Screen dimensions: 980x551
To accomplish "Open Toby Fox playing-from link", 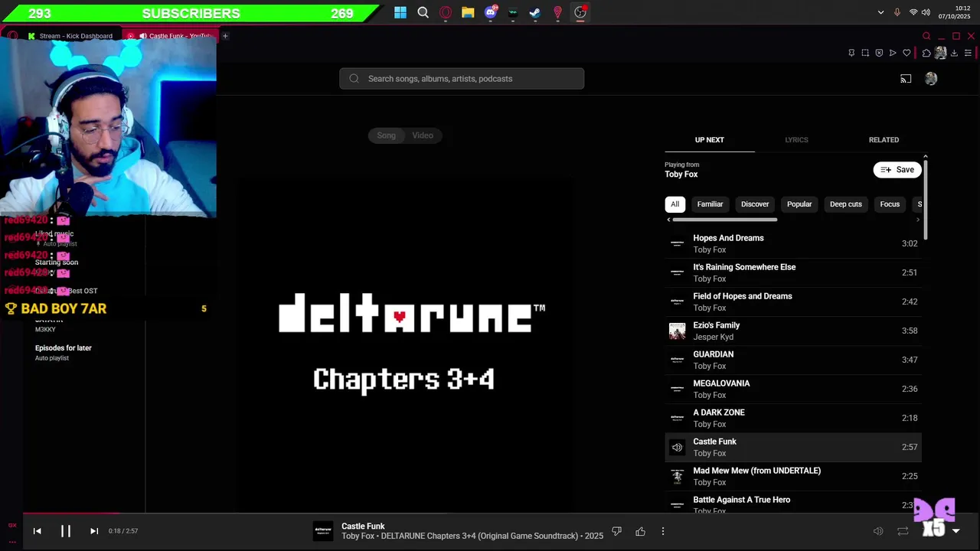I will coord(681,174).
